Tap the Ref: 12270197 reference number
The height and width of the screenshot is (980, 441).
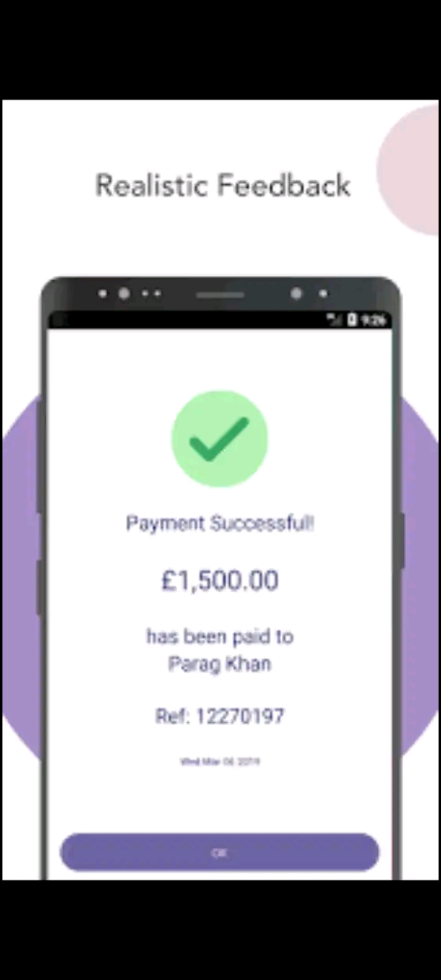click(x=220, y=716)
